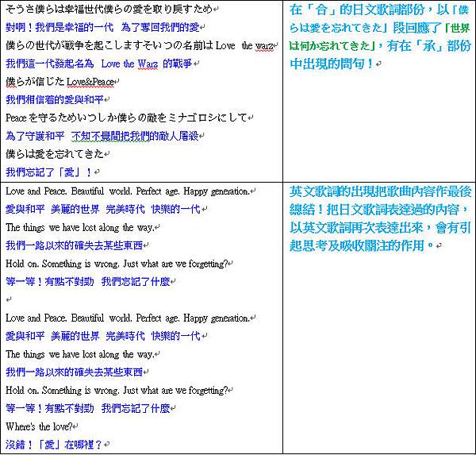Click the second 'Love and Peace. Beautiful world.' line
Screen dimensions: 476x455
pos(128,318)
